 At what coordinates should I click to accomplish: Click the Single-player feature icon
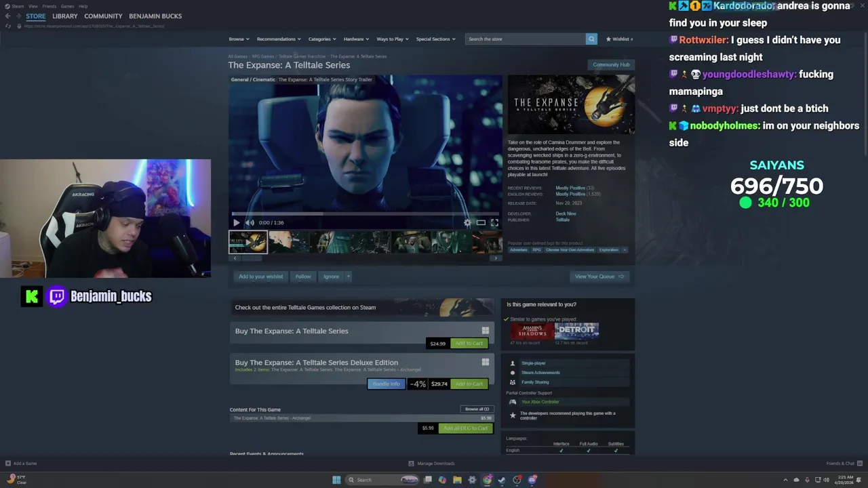tap(513, 363)
